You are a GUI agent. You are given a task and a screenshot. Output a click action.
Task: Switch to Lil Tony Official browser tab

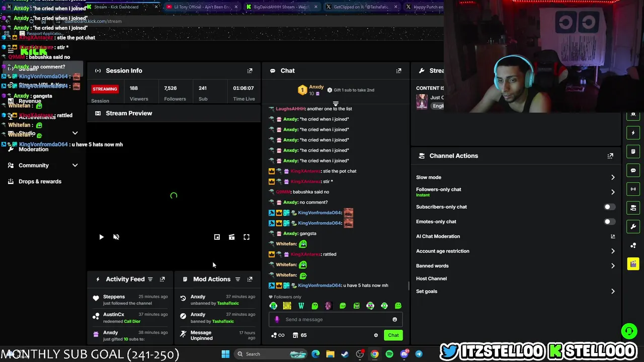coord(201,7)
